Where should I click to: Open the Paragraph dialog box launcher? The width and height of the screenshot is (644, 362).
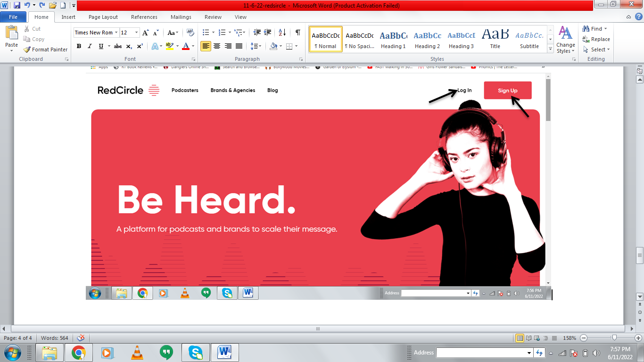pos(301,59)
